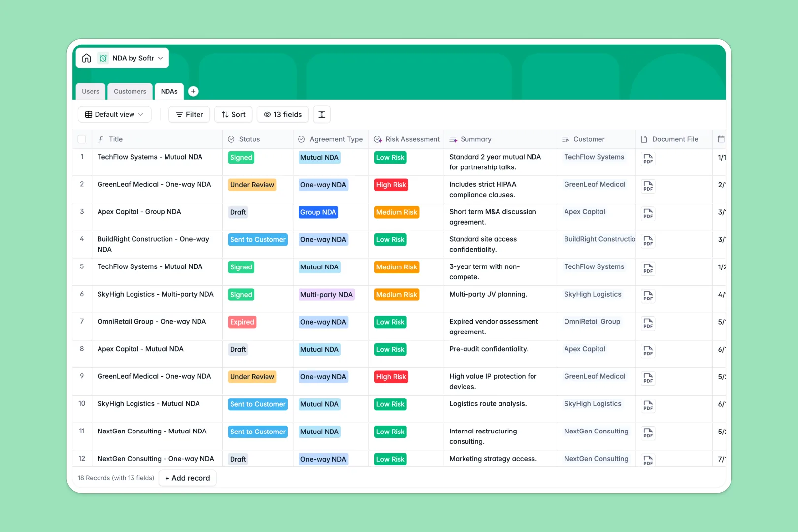Screen dimensions: 798x532
Task: Click the calendar column header icon
Action: coord(721,139)
